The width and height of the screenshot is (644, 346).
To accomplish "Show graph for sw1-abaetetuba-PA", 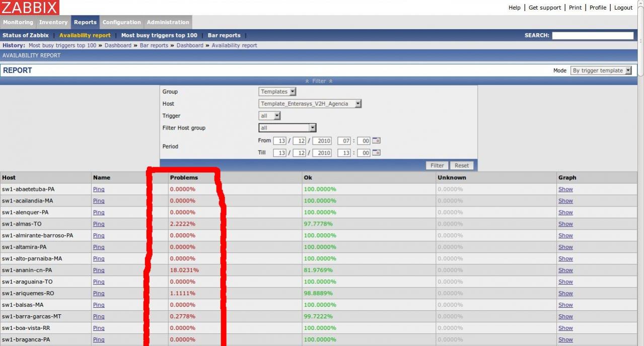I will click(x=565, y=189).
